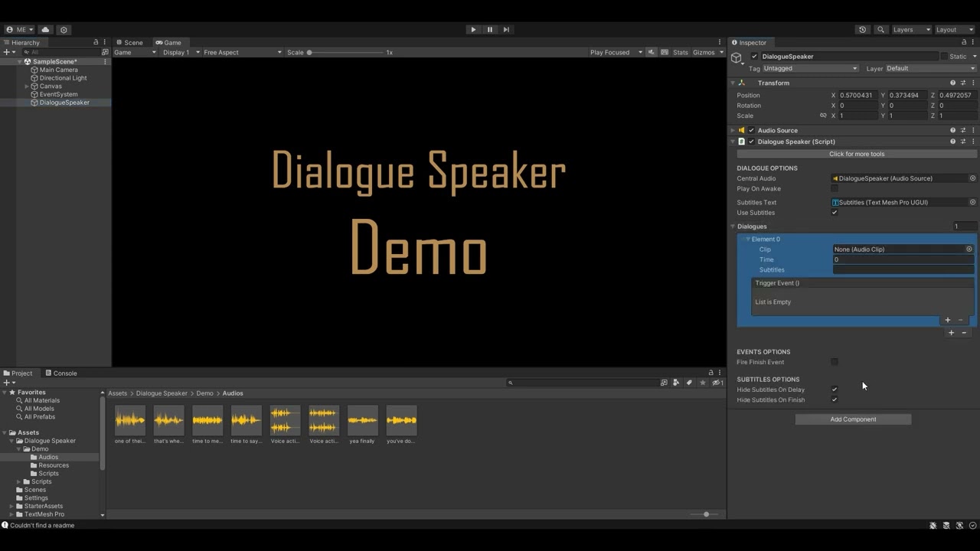This screenshot has width=980, height=551.
Task: Select the Audios folder in the Project tree
Action: click(x=48, y=458)
